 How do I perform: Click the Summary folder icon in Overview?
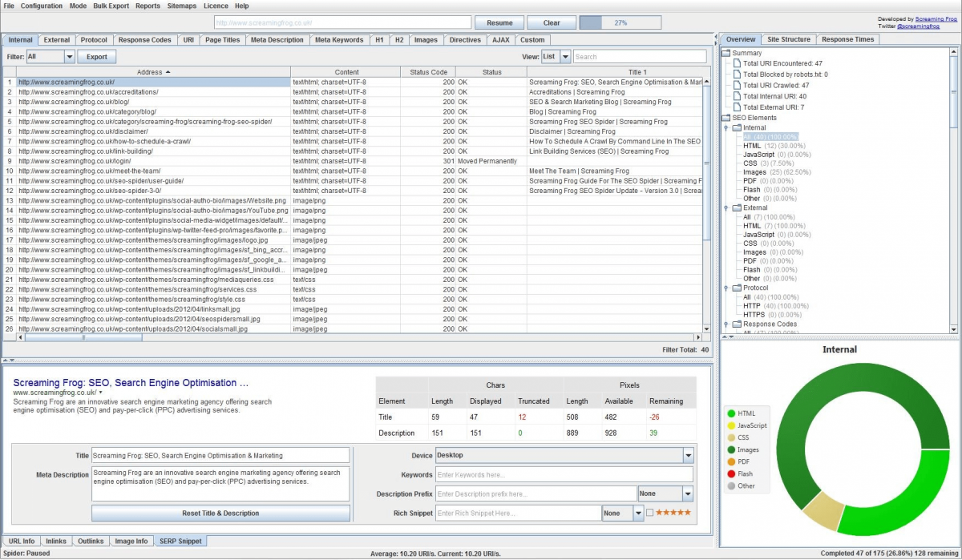pos(726,54)
